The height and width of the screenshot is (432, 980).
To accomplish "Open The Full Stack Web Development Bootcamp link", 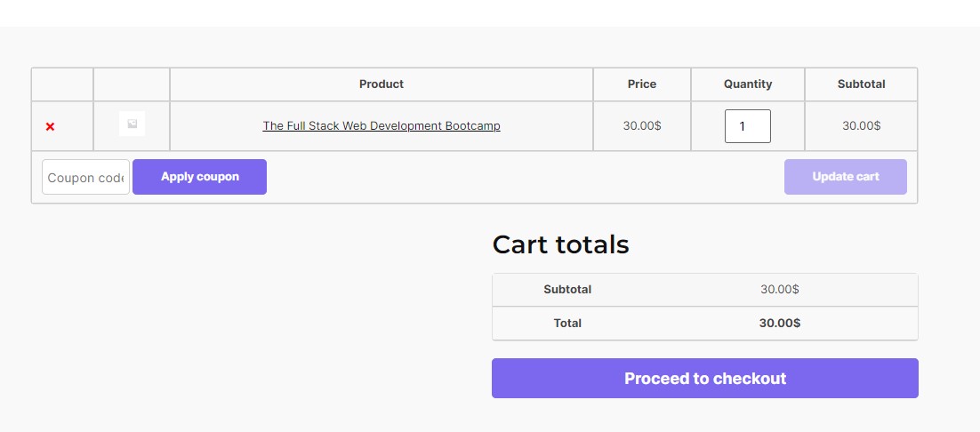I will (382, 126).
